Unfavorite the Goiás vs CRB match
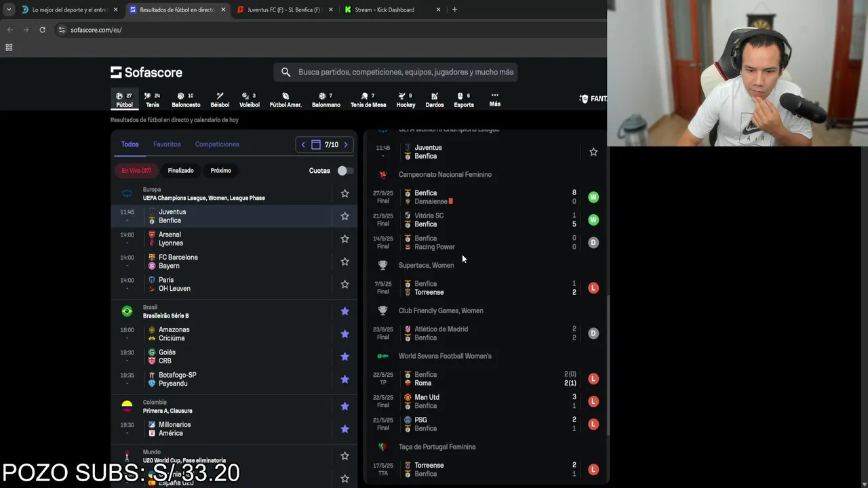868x488 pixels. [344, 357]
